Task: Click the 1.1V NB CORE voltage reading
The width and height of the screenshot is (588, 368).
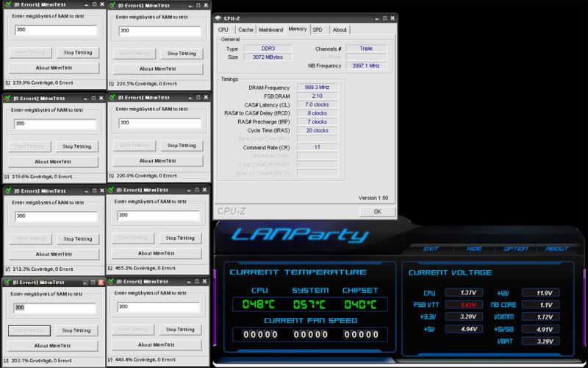Action: coord(541,305)
